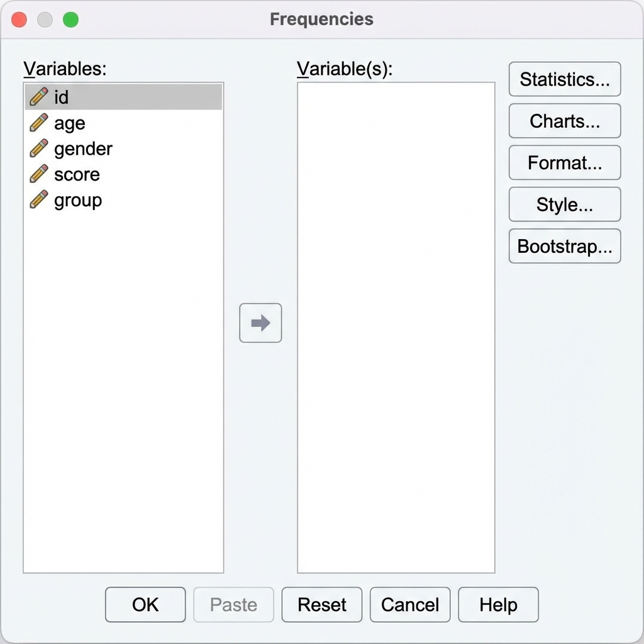Click the pencil icon beside score
The height and width of the screenshot is (644, 644).
click(39, 174)
